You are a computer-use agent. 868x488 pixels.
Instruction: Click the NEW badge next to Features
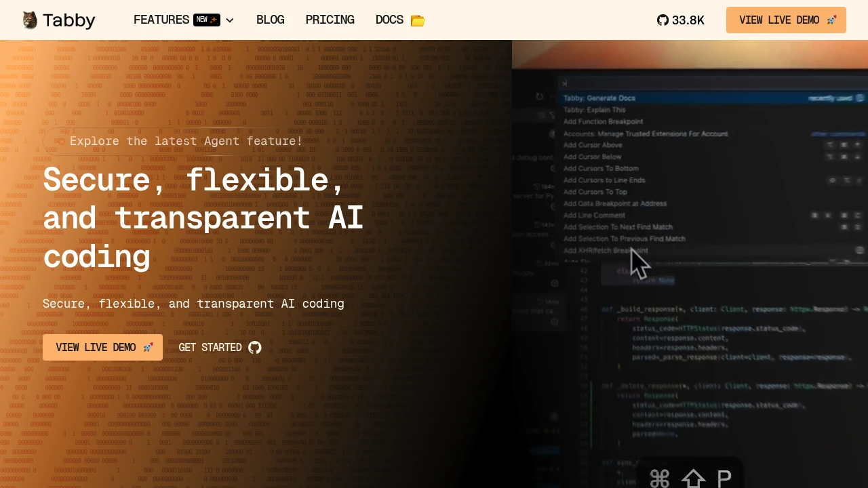point(207,20)
